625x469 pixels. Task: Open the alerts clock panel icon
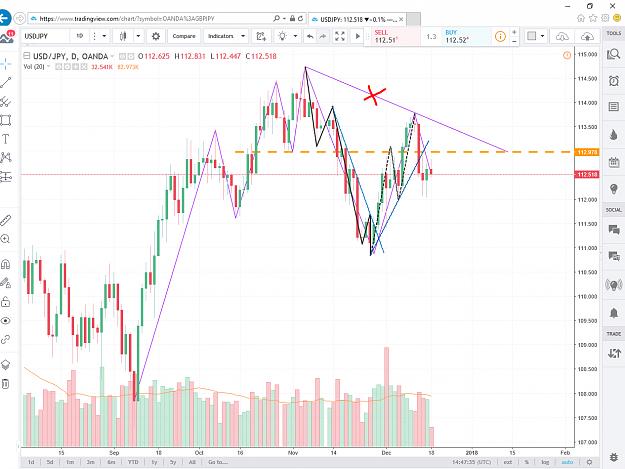[x=613, y=81]
